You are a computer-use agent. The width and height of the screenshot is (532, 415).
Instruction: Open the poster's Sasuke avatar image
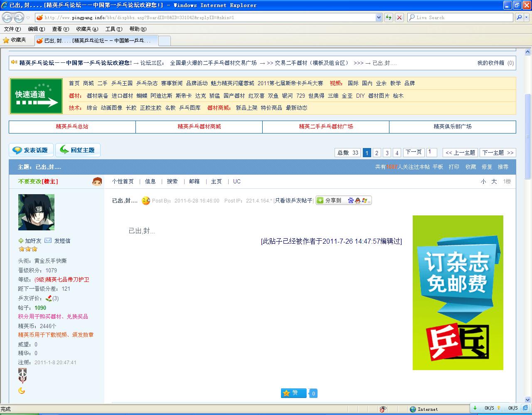pos(36,212)
